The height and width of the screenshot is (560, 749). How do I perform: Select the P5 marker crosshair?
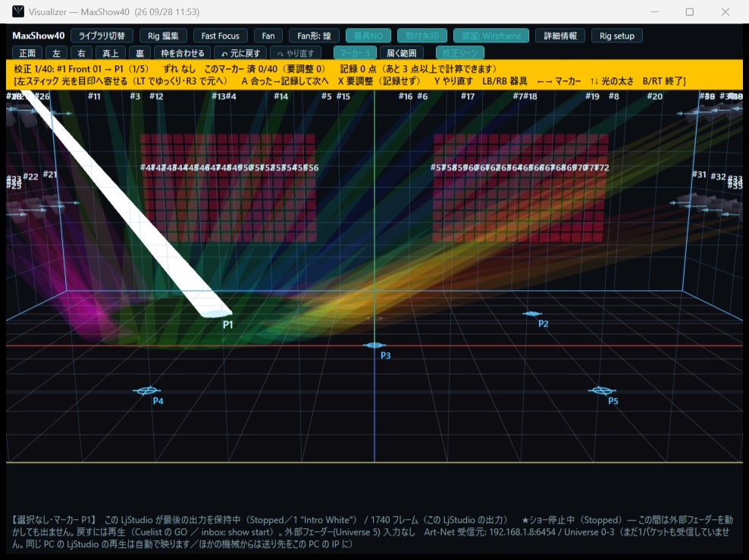(601, 391)
